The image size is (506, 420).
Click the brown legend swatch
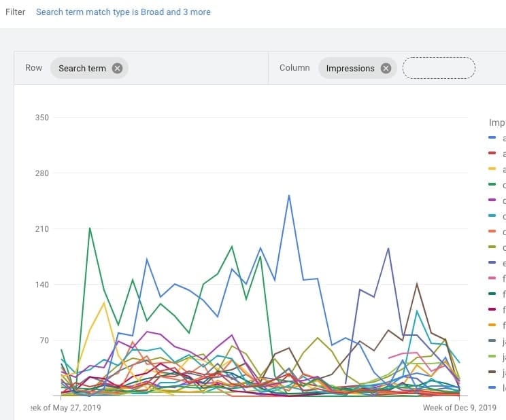pyautogui.click(x=492, y=372)
